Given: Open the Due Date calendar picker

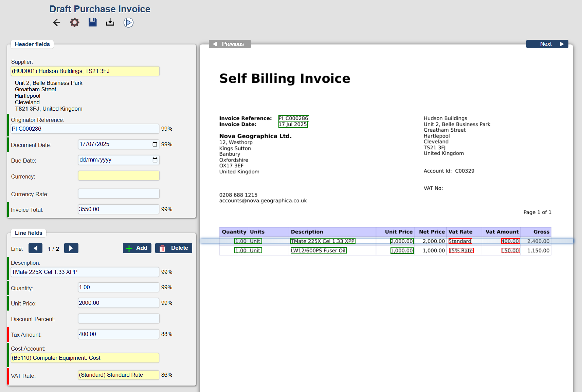Looking at the screenshot, I should 155,160.
